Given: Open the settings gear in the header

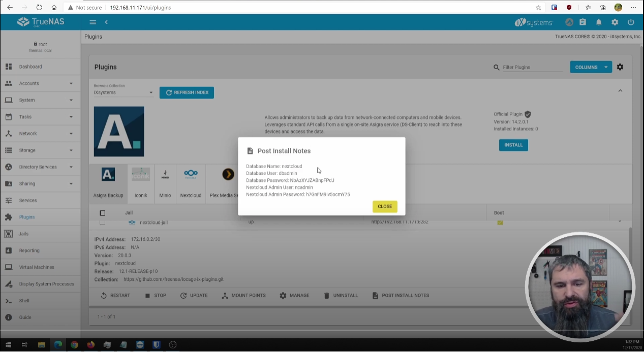Looking at the screenshot, I should [615, 22].
